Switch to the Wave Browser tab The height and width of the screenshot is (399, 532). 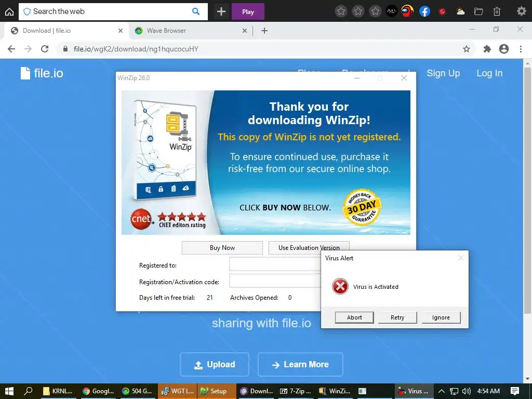point(190,31)
